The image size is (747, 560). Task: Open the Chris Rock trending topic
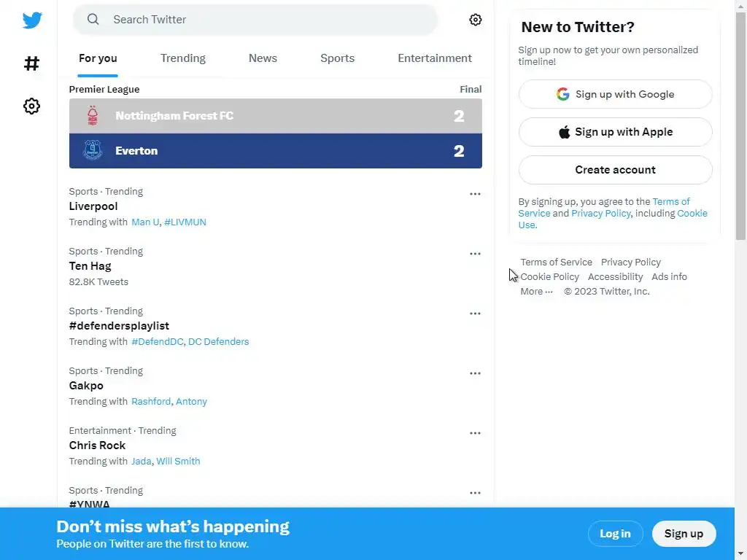97,446
